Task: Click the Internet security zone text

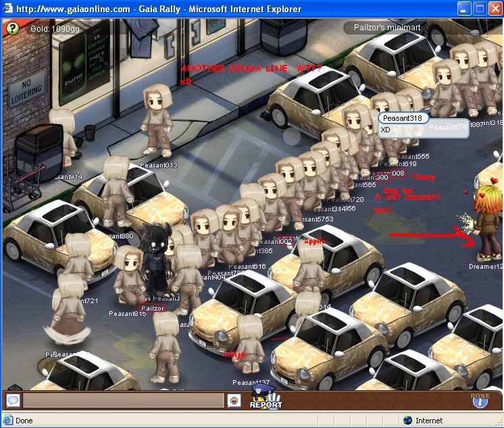Action: pyautogui.click(x=429, y=421)
